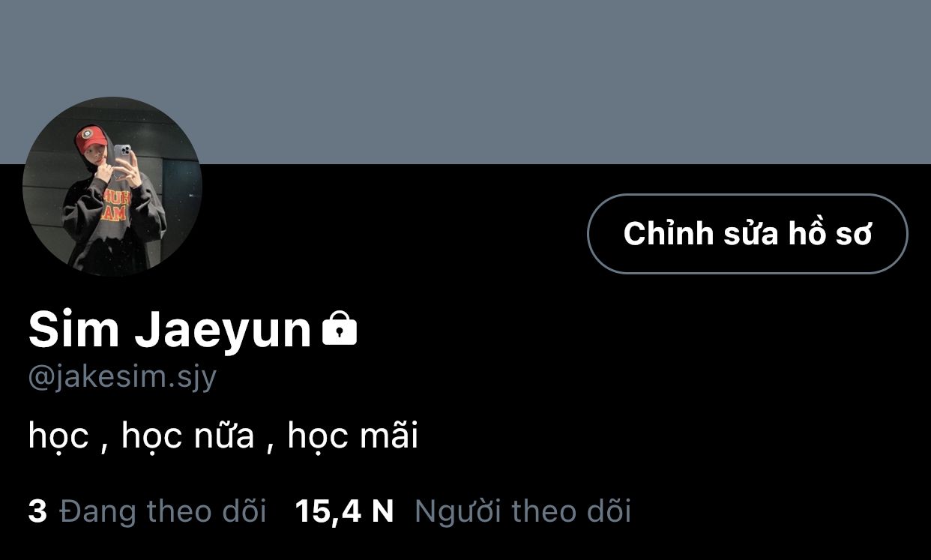This screenshot has width=931, height=560.
Task: Click the red cap in the avatar
Action: click(x=91, y=139)
